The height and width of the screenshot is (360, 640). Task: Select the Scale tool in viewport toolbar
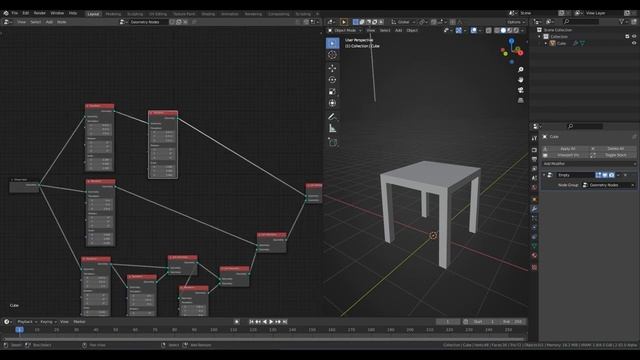(x=332, y=91)
